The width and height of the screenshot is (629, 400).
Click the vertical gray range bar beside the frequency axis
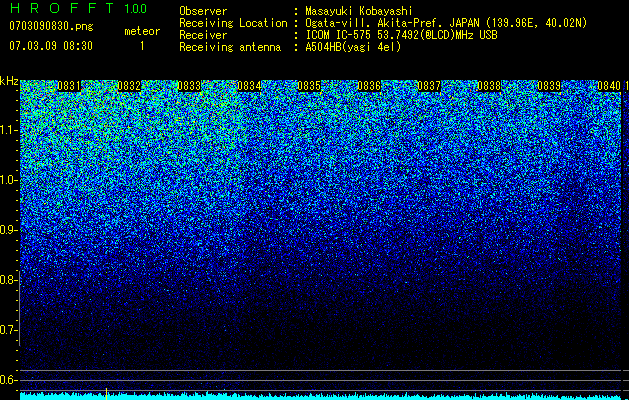coord(20,308)
